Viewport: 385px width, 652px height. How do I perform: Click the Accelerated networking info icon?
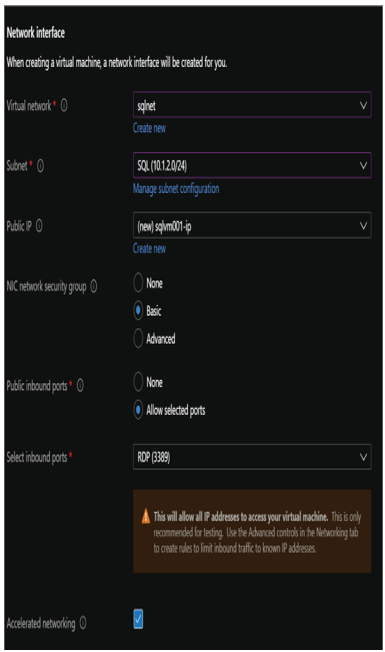[83, 623]
